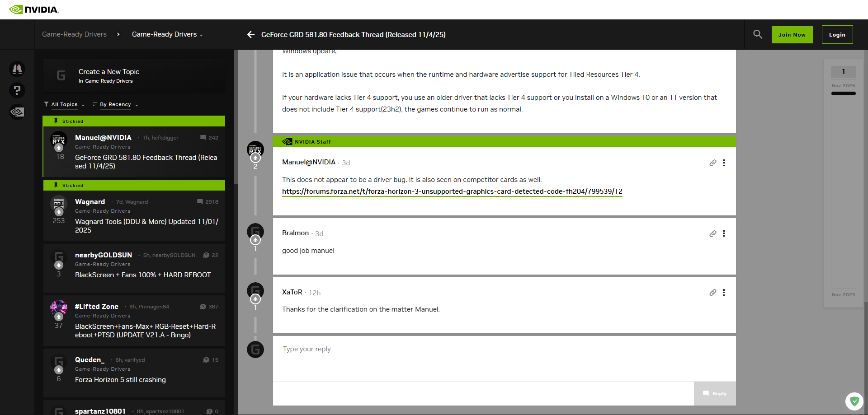Click the back arrow beside thread title
Image resolution: width=868 pixels, height=415 pixels.
[251, 34]
